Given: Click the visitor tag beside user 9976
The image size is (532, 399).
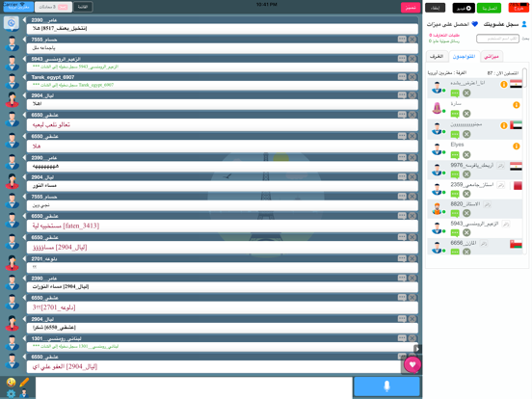Looking at the screenshot, I should point(500,166).
